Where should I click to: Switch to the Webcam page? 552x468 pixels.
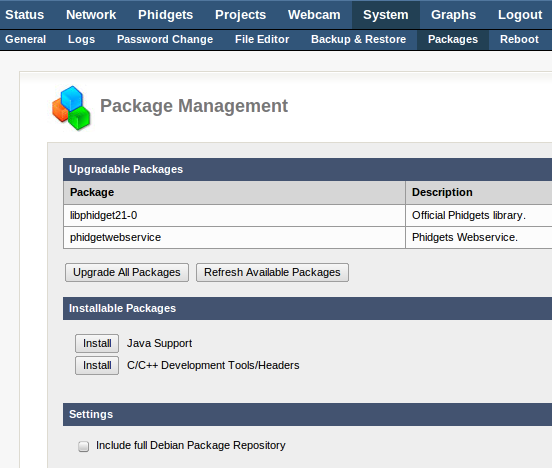pyautogui.click(x=314, y=15)
